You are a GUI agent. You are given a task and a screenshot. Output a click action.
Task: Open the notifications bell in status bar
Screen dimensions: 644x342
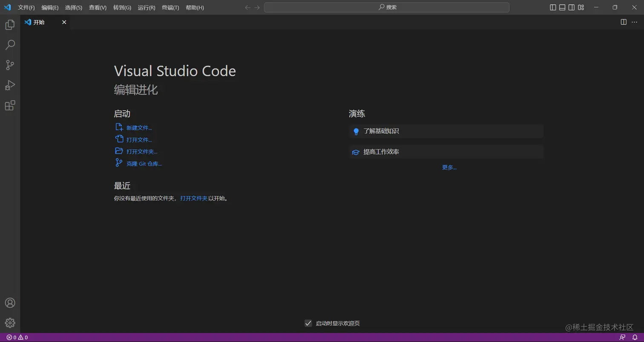click(x=635, y=337)
